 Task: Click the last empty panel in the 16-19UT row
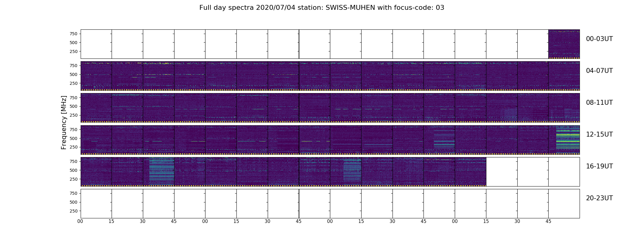pos(564,171)
